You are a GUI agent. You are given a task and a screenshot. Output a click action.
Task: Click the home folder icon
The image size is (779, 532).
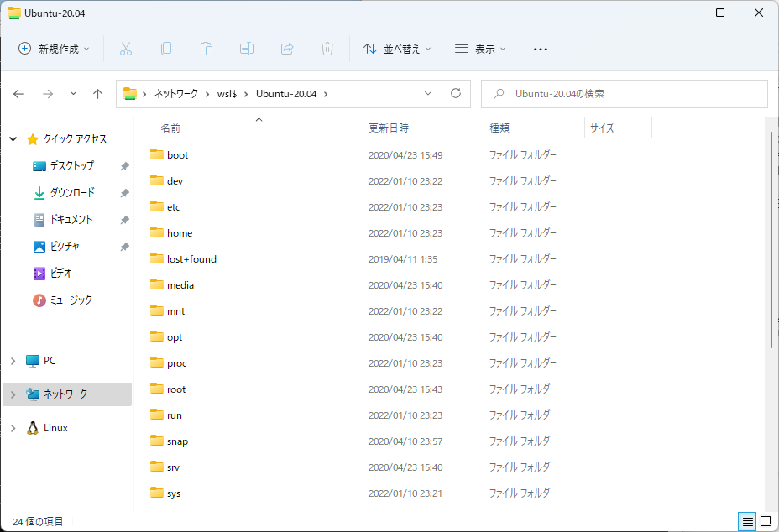tap(157, 232)
